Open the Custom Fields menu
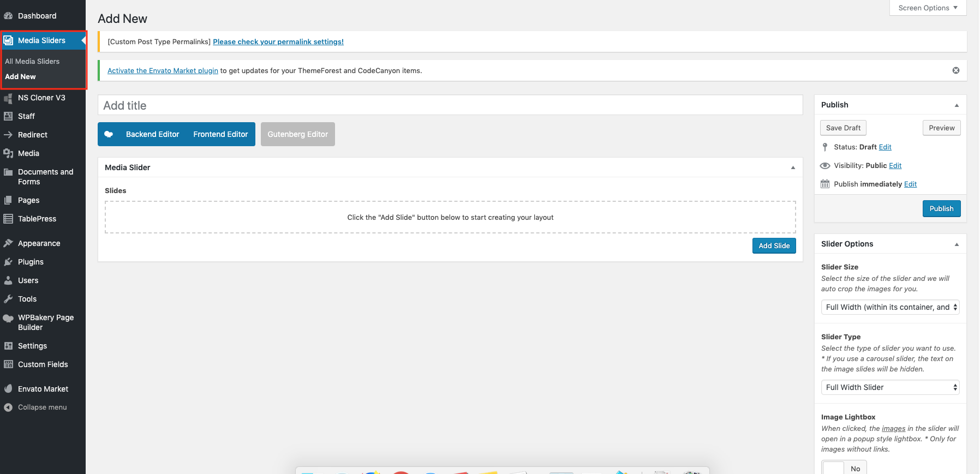 43,364
